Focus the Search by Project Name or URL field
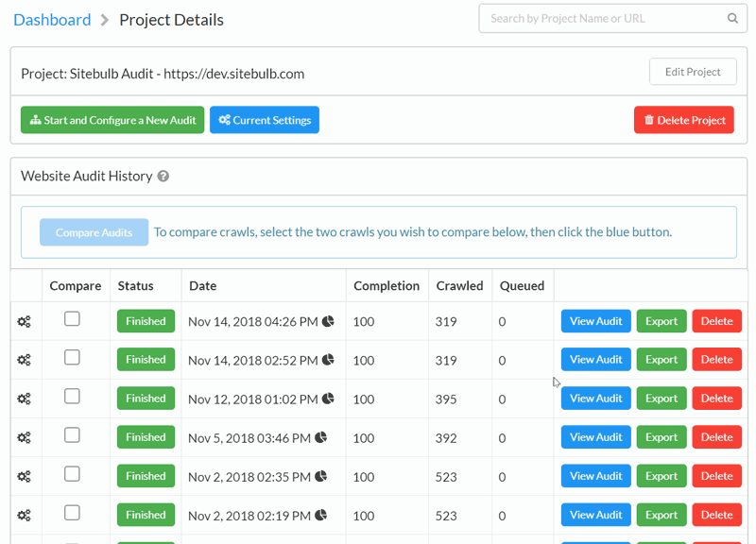The height and width of the screenshot is (544, 756). coord(612,18)
